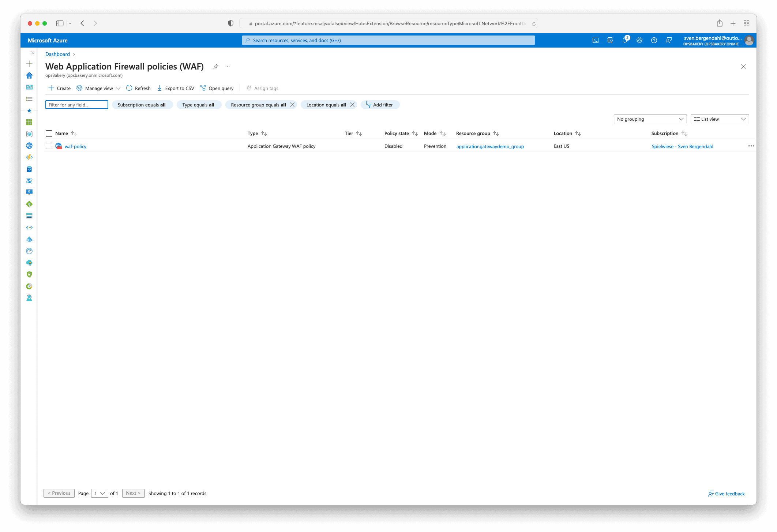Remove the Resource group equals all filter
The width and height of the screenshot is (777, 532).
pos(292,105)
